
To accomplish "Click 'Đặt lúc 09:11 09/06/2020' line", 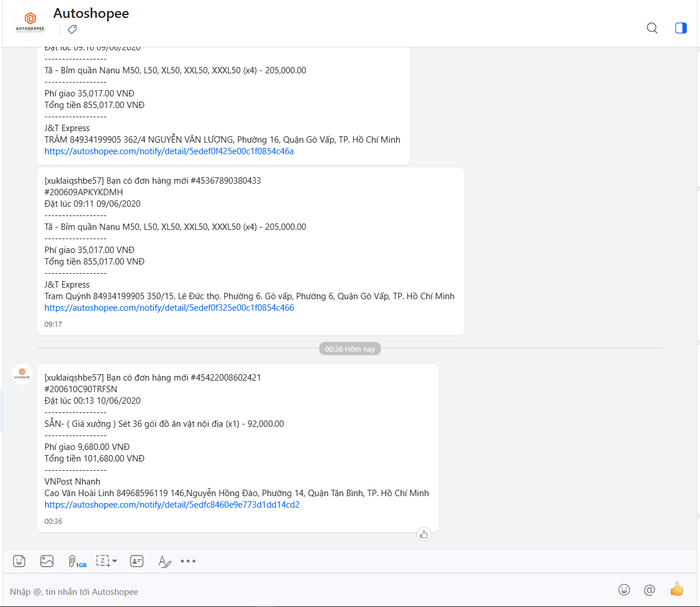I will tap(92, 204).
